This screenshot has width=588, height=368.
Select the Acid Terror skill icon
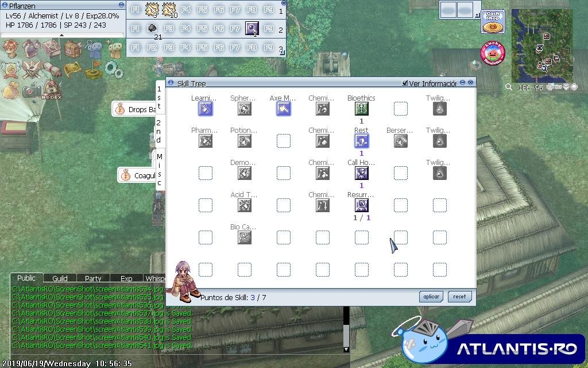[245, 205]
